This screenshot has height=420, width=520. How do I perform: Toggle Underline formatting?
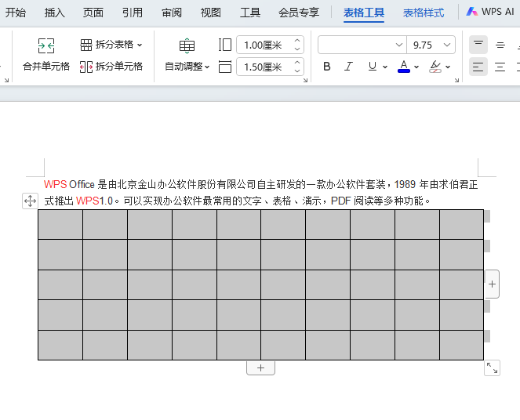[373, 67]
